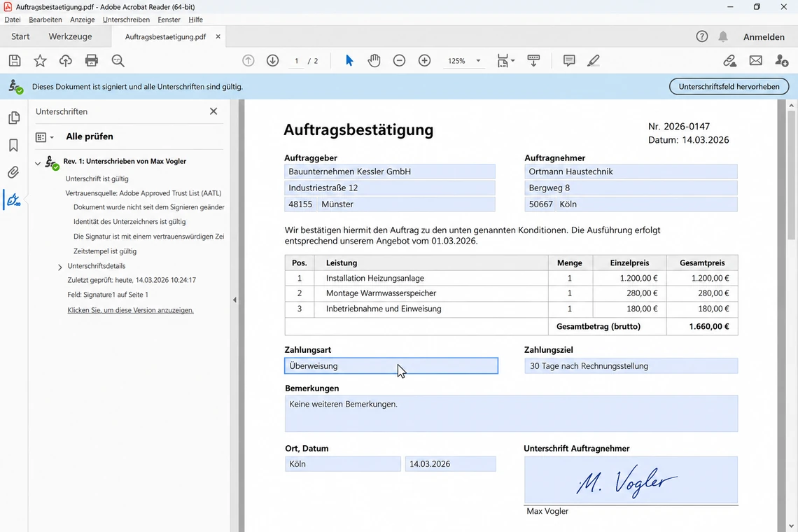Close the Auftragsbestaetigung.pdf tab
798x532 pixels.
click(x=218, y=36)
